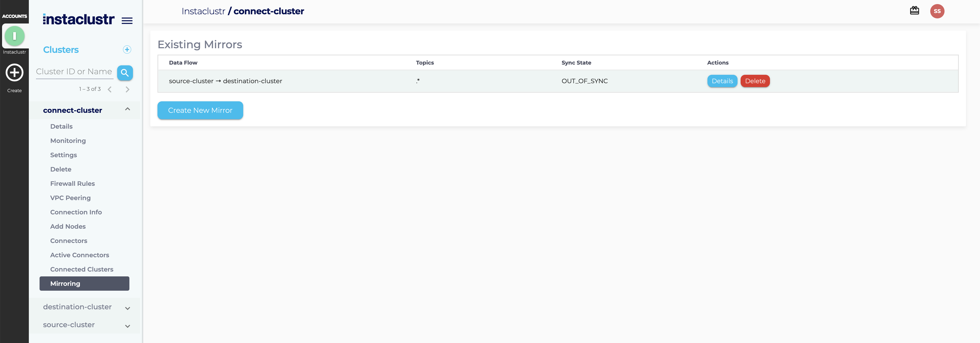Go to previous clusters page arrow

click(109, 89)
